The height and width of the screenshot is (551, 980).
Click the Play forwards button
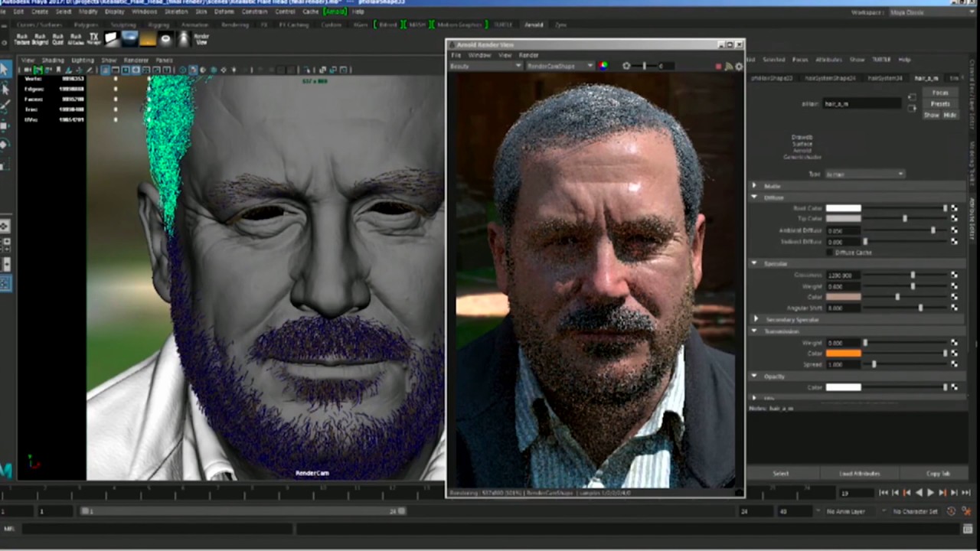click(x=930, y=493)
